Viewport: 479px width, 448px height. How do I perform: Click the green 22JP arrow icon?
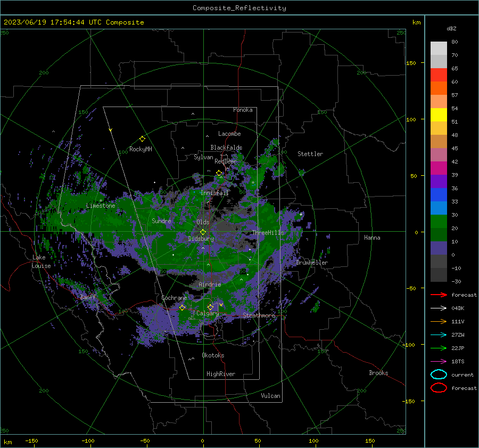[x=439, y=348]
